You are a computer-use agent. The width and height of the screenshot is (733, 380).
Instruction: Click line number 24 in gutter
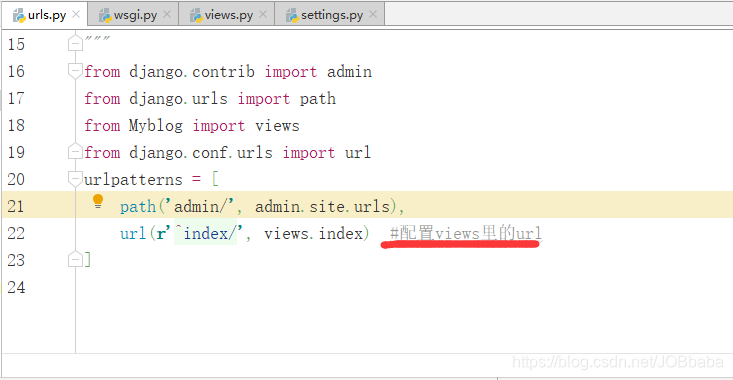[15, 287]
